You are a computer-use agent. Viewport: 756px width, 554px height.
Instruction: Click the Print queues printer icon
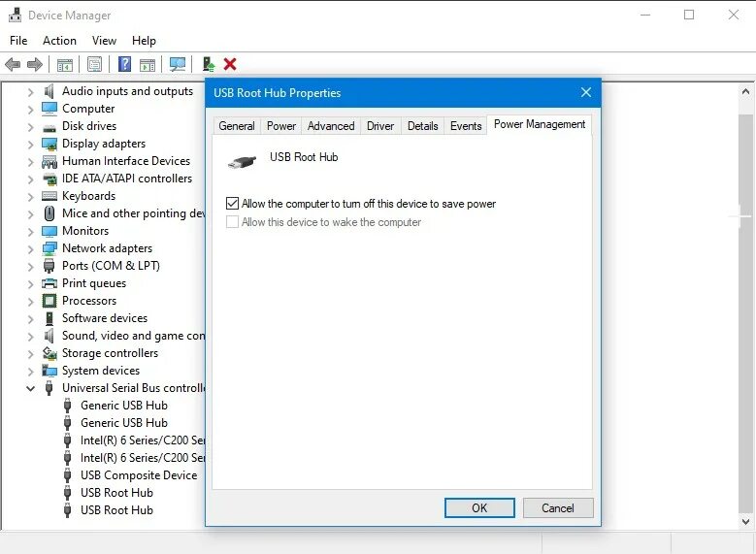(49, 283)
